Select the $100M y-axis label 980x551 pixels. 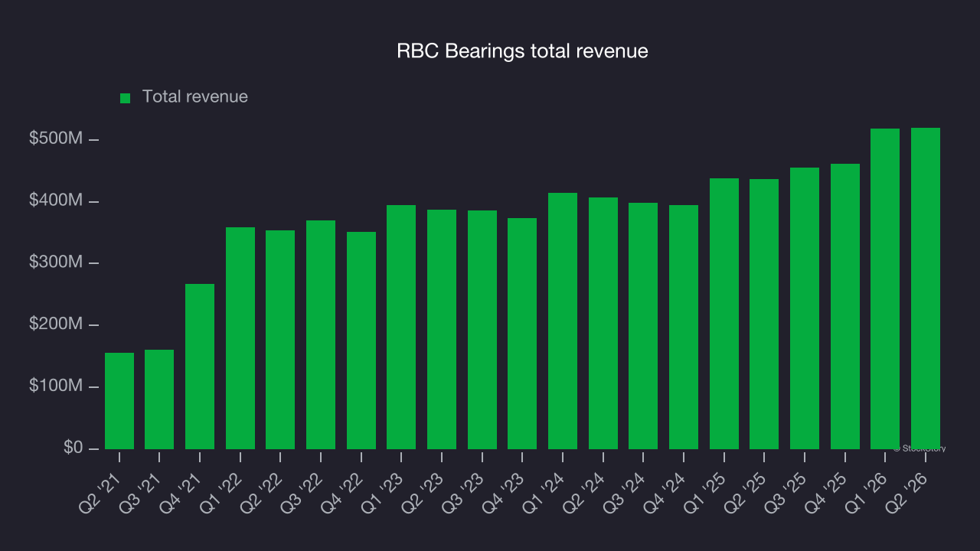54,386
